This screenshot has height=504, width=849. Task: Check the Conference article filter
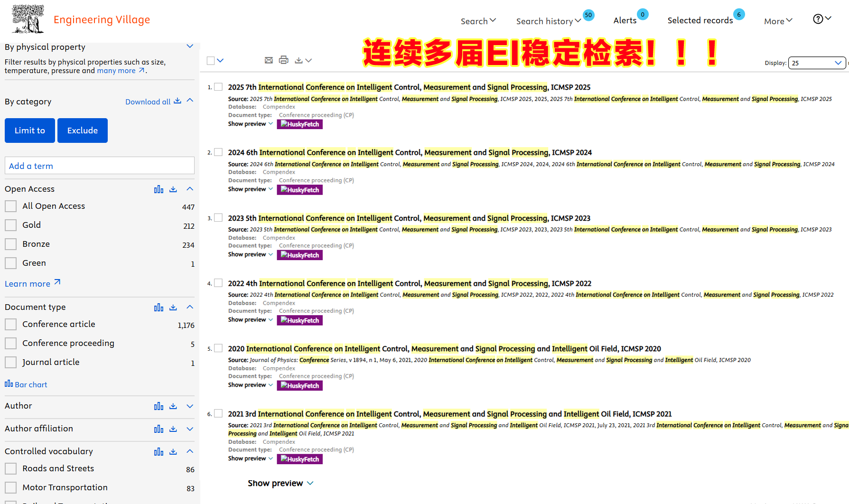coord(10,325)
